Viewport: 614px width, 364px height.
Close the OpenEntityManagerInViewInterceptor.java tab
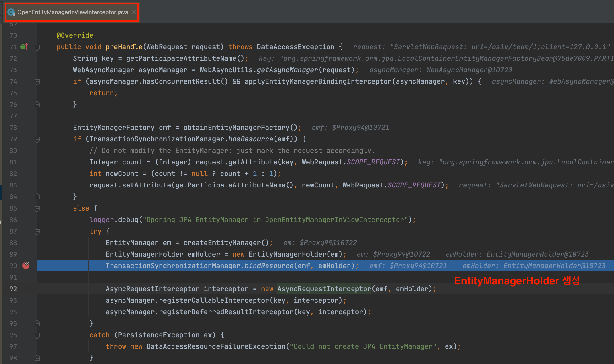pyautogui.click(x=134, y=12)
